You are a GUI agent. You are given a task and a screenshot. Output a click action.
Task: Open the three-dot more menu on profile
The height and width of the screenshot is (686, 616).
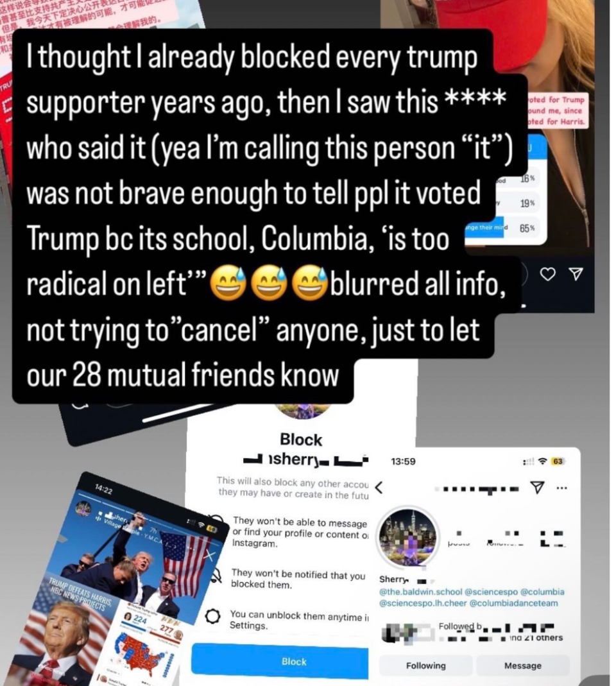561,487
